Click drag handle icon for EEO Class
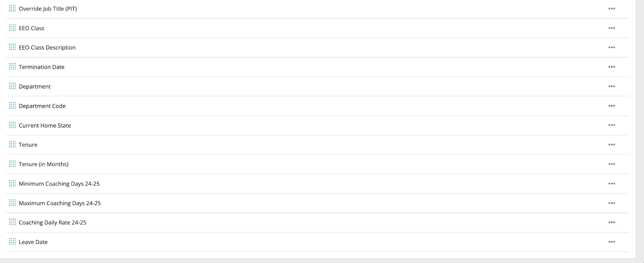Screen dimensions: 644x263 [12, 28]
